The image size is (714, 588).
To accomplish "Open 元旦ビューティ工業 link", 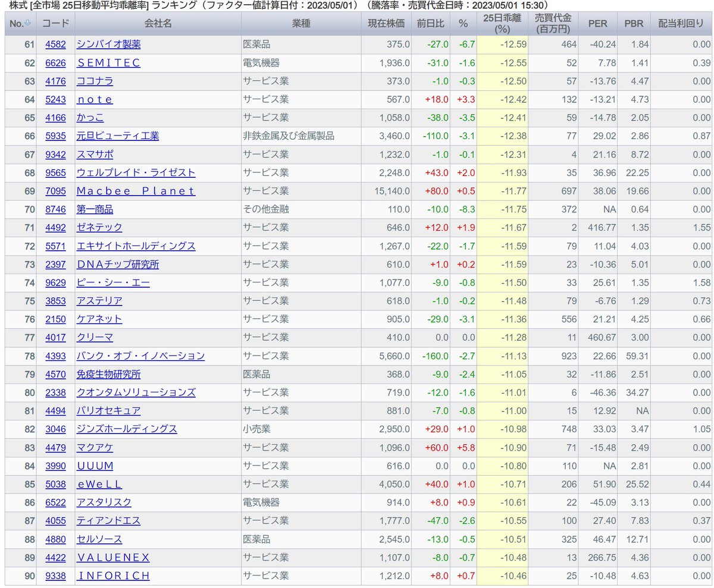I will [x=118, y=136].
